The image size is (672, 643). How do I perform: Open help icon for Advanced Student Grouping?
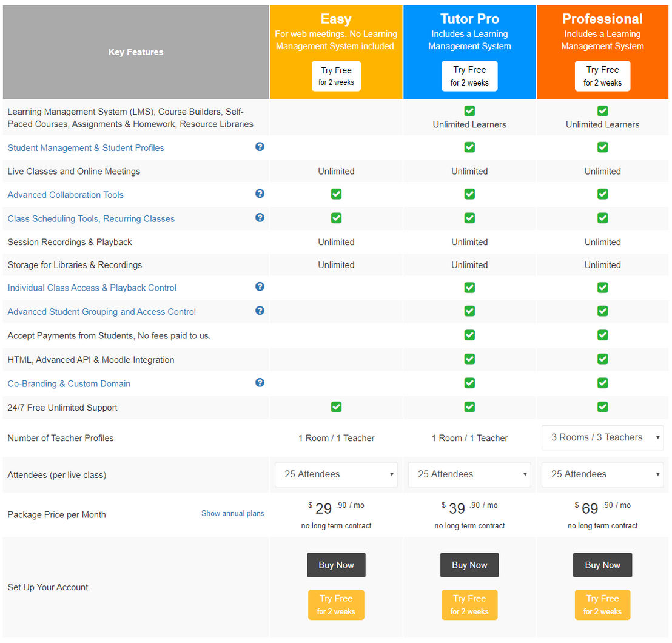point(260,311)
